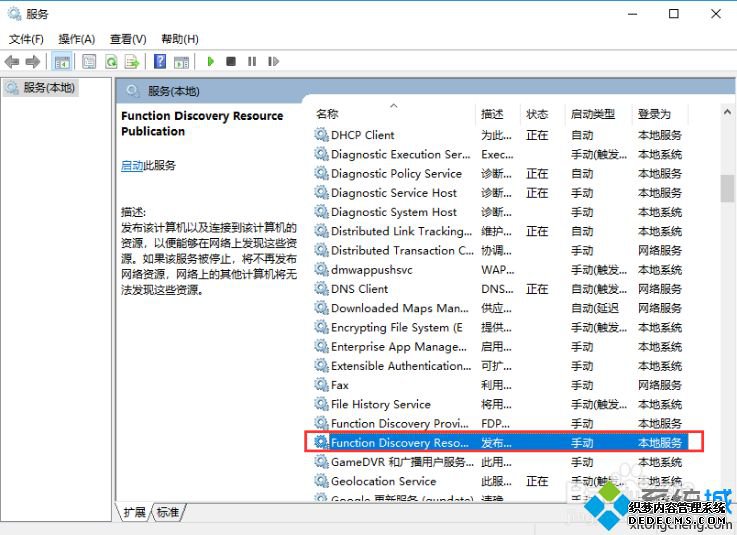Click gear icon beside Diagnostic Policy Service
The width and height of the screenshot is (737, 535).
coord(321,174)
